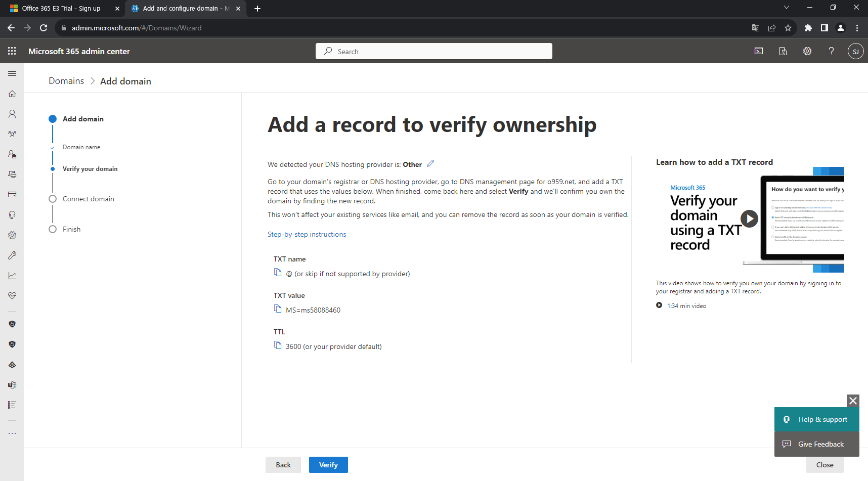868x482 pixels.
Task: Switch to Office 365 E3 Trial tab
Action: [x=61, y=8]
